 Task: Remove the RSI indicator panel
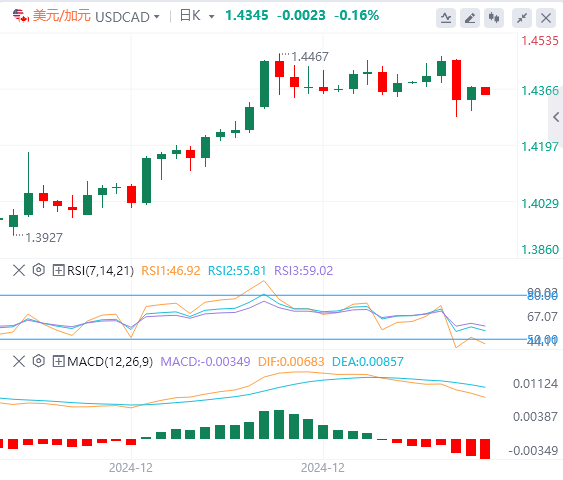(x=19, y=270)
